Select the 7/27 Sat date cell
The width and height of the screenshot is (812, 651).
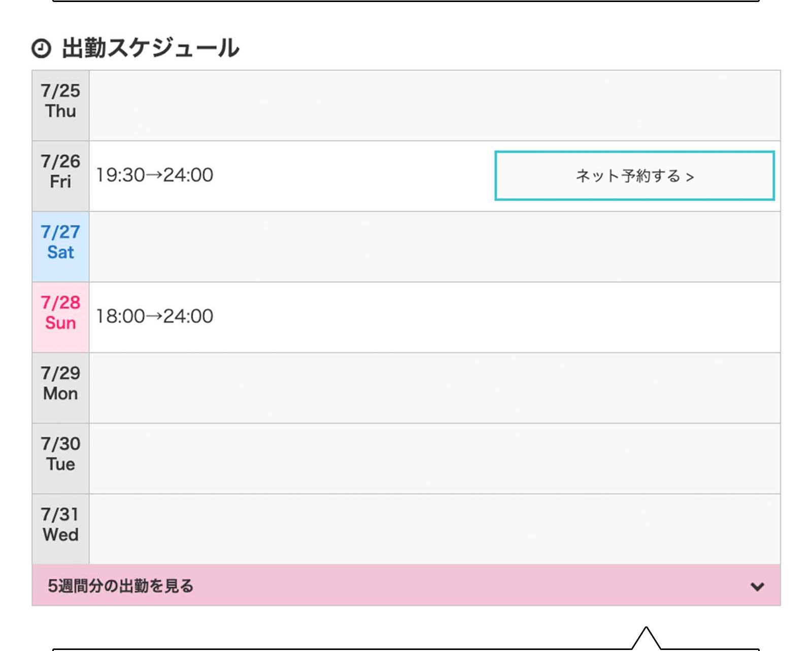pos(60,247)
